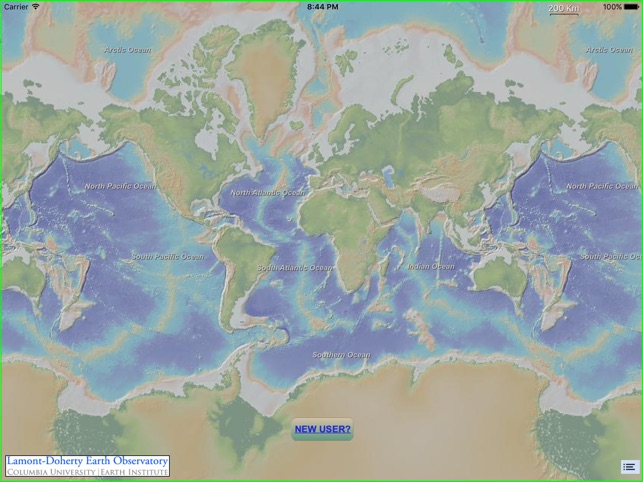
Task: Check the Wi-Fi status icon
Action: tap(36, 7)
